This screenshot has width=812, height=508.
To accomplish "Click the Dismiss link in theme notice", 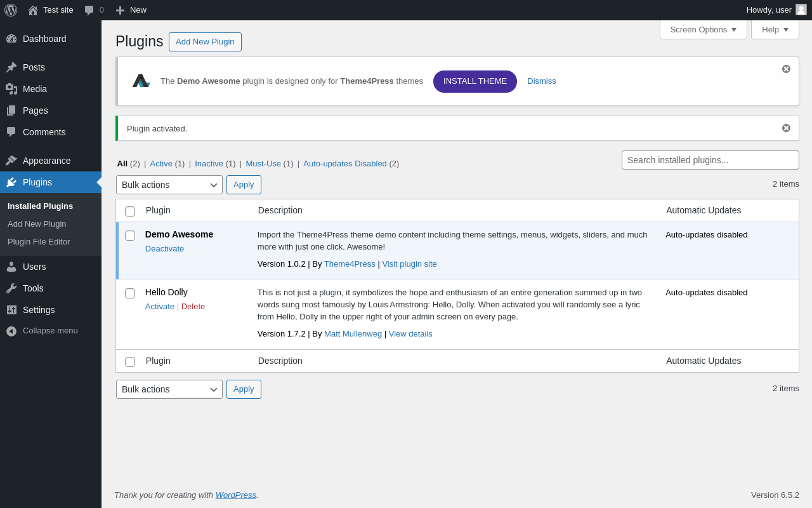I will (542, 81).
